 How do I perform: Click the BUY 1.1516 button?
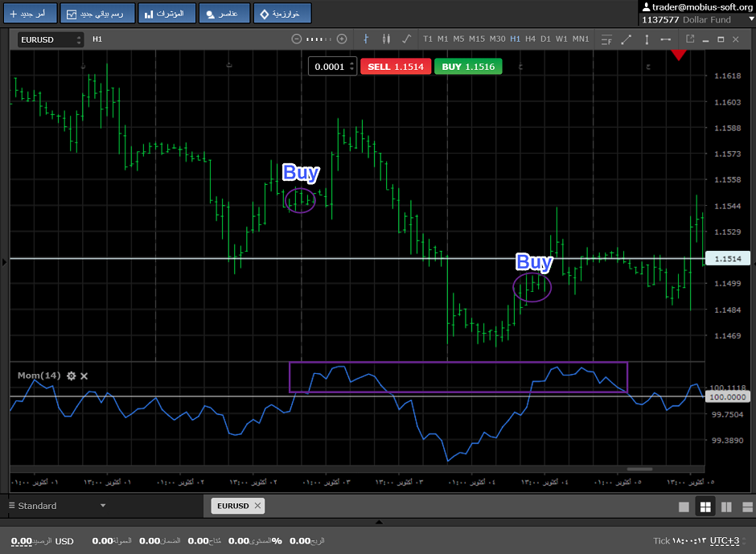click(468, 67)
